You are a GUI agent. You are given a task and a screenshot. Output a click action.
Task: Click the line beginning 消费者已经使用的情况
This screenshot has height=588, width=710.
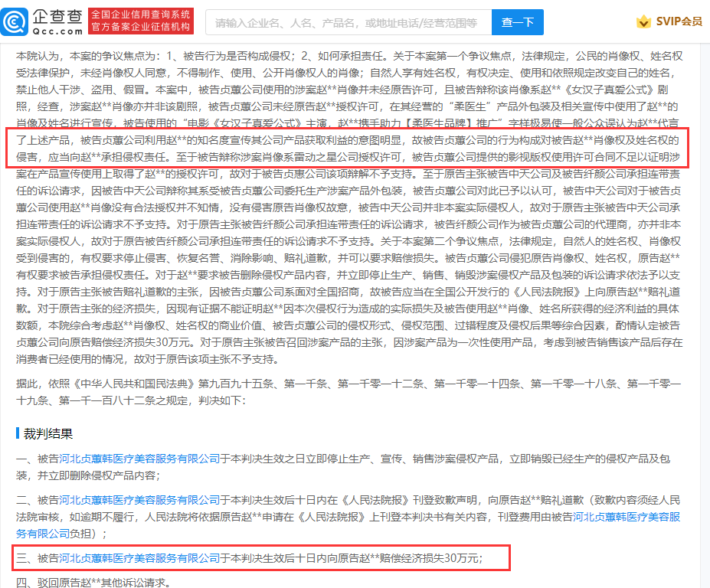[x=147, y=359]
